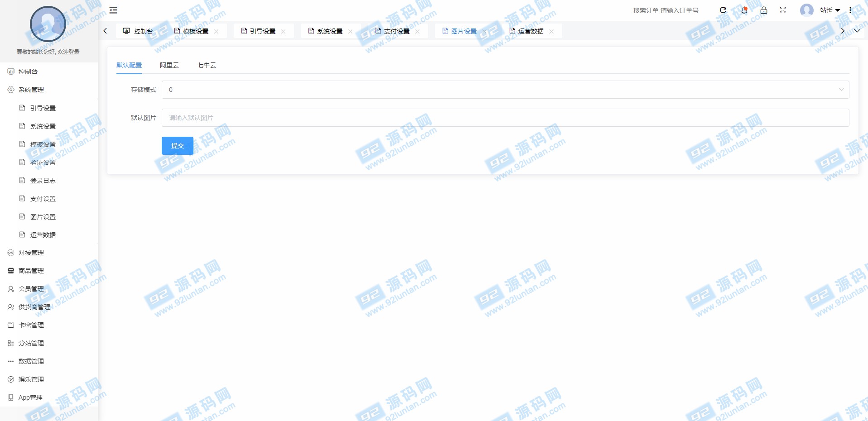Open 引导设置 in the sidebar

tap(49, 108)
